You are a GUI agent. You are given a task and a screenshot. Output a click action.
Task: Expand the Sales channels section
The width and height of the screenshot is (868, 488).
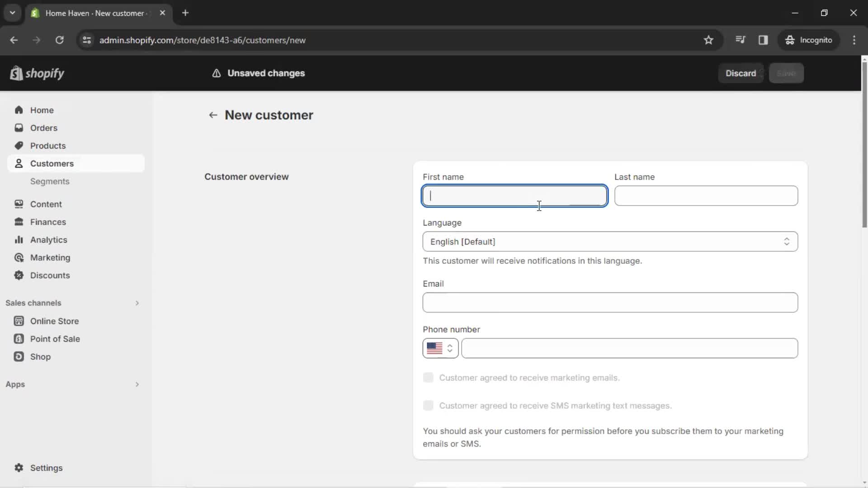137,303
